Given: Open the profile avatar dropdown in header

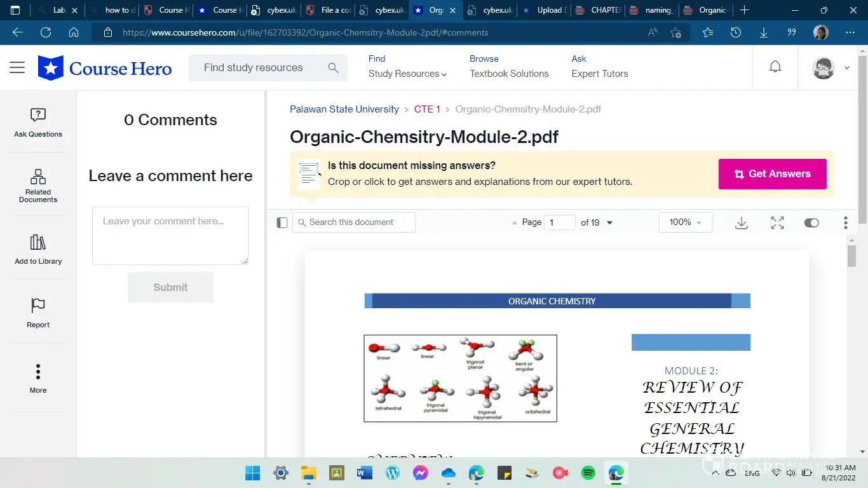Looking at the screenshot, I should [831, 67].
